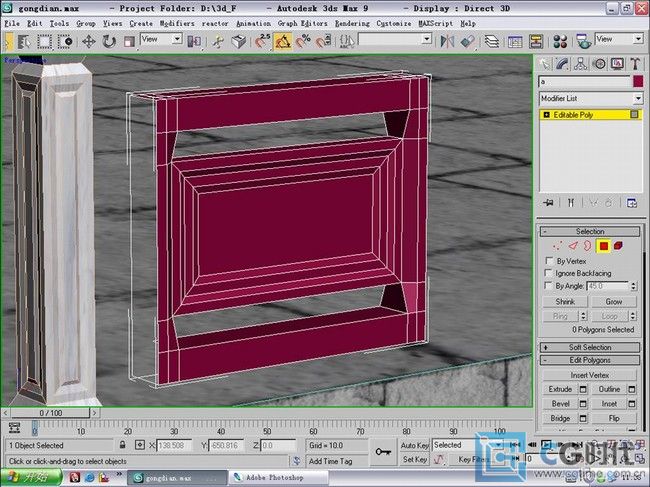Open the MAXScript menu
650x487 pixels.
click(x=436, y=24)
